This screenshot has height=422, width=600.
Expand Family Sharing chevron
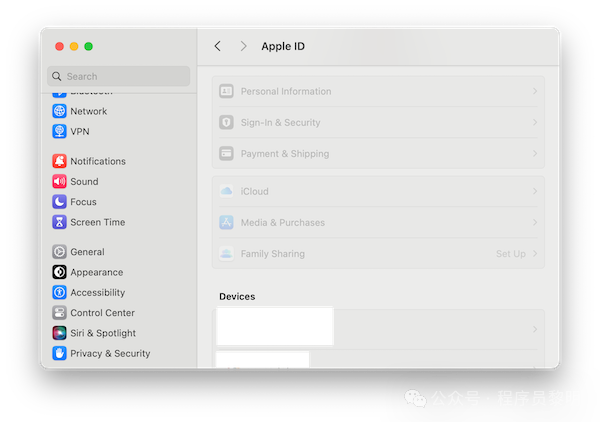click(535, 254)
